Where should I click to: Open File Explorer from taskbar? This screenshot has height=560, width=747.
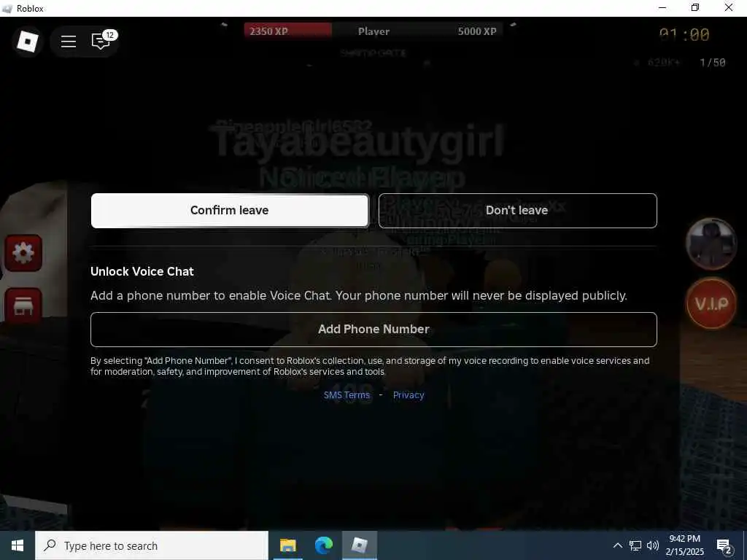287,545
